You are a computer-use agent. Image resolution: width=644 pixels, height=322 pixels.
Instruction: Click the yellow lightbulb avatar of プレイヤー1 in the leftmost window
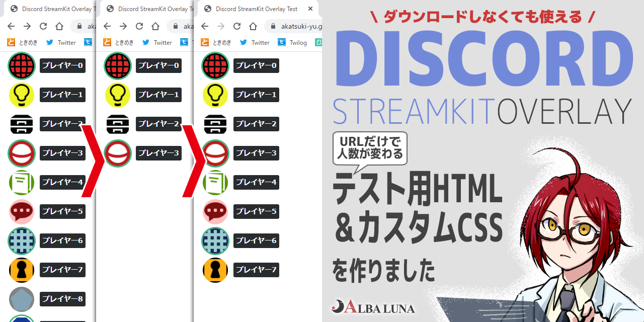point(22,95)
